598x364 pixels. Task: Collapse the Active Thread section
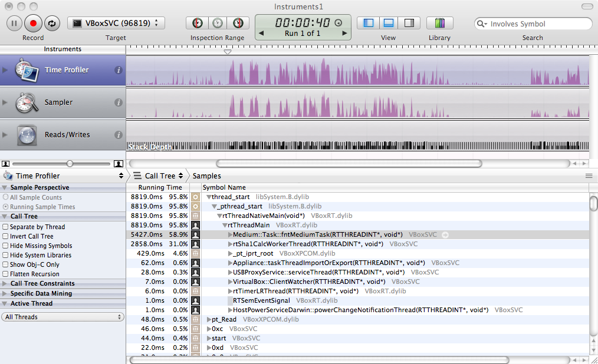click(5, 303)
